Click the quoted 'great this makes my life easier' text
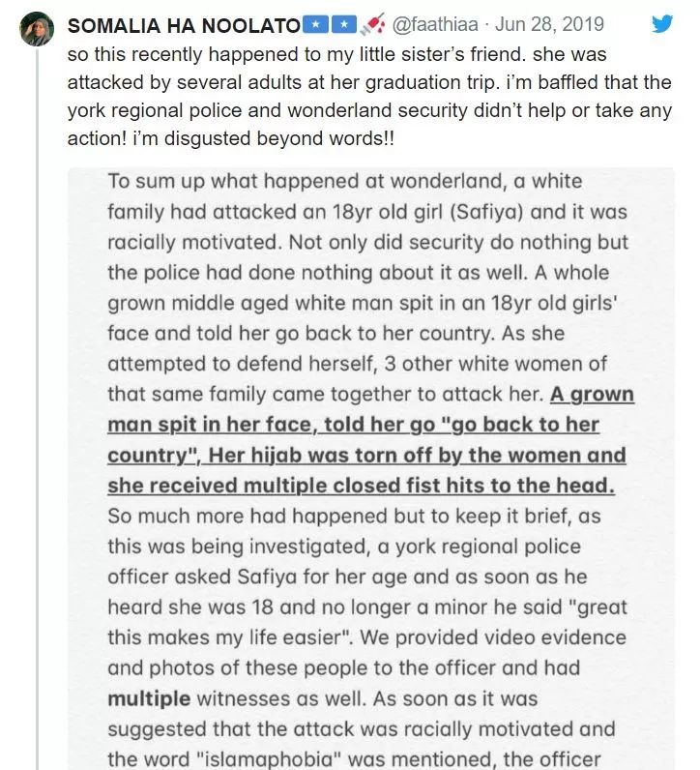The height and width of the screenshot is (770, 700). [x=367, y=622]
